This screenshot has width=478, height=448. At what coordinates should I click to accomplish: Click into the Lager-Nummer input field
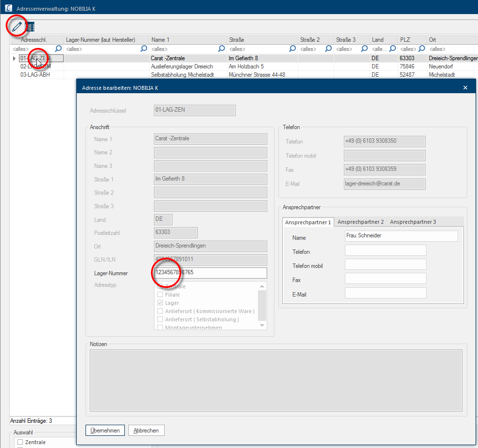pos(219,273)
